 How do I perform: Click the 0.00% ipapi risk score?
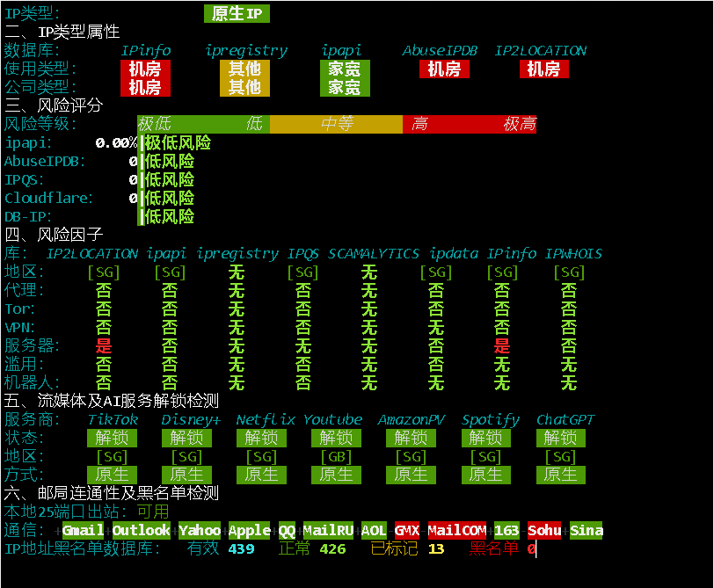point(115,142)
